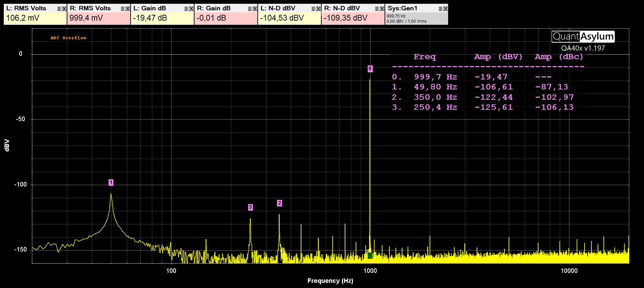Click the green generator marker at 1000 Hz
Image resolution: width=644 pixels, height=288 pixels.
pyautogui.click(x=370, y=256)
